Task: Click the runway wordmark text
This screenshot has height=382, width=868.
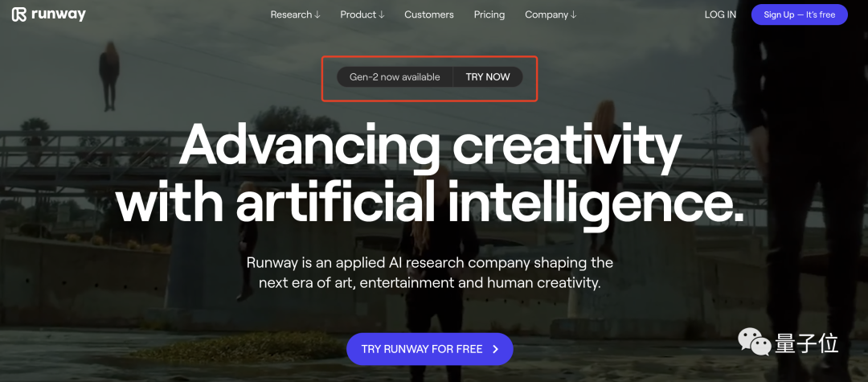Action: pos(59,15)
